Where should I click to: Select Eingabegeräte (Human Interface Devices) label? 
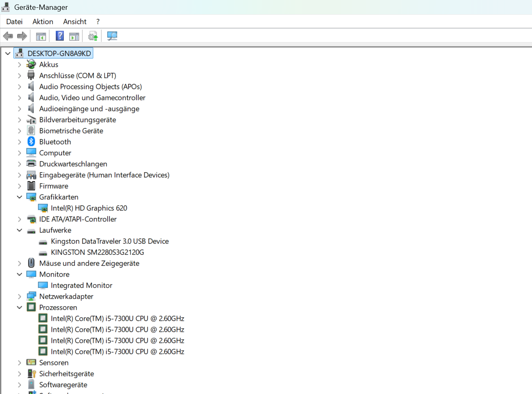pyautogui.click(x=104, y=175)
